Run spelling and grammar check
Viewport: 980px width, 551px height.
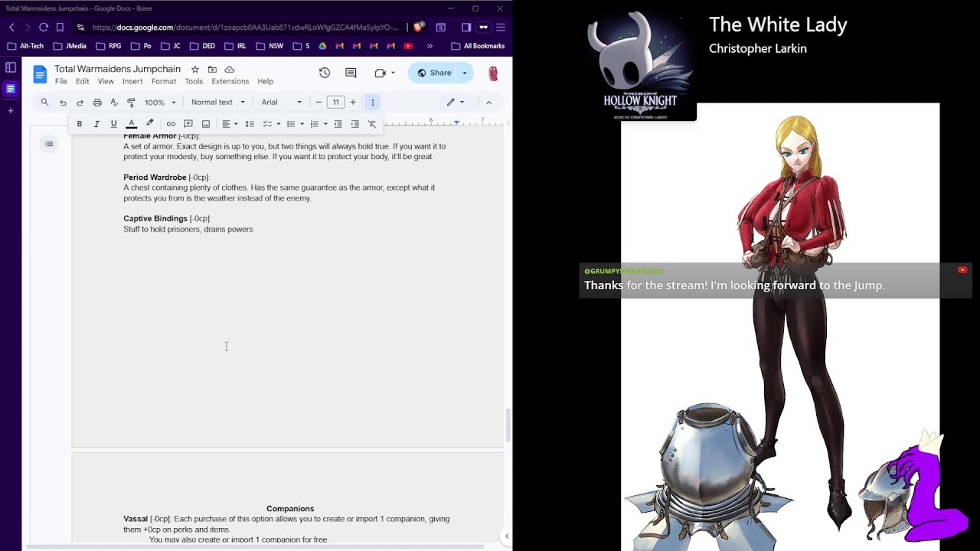click(x=114, y=103)
